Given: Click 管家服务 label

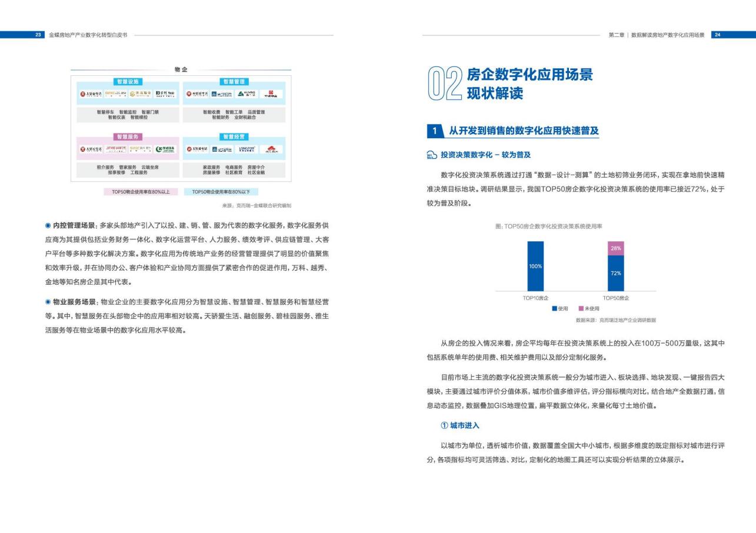Looking at the screenshot, I should (x=128, y=167).
